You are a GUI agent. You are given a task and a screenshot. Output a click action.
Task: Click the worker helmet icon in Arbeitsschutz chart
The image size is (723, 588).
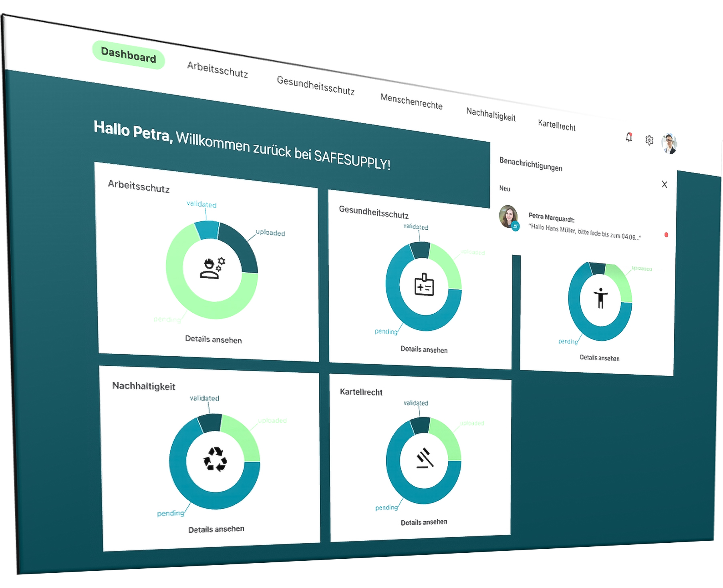pos(212,269)
